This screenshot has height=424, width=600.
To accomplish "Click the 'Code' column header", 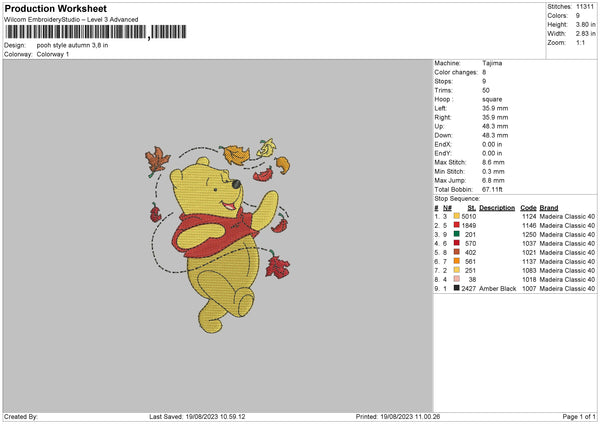I will [528, 208].
